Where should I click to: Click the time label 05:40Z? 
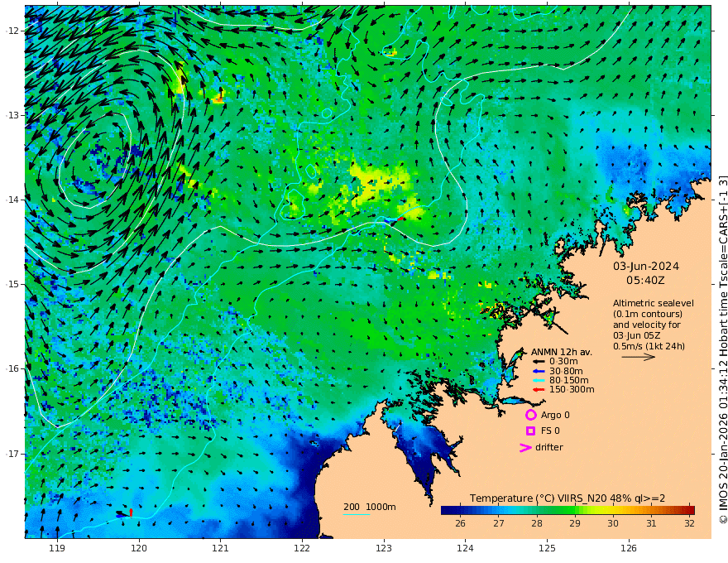coord(645,281)
